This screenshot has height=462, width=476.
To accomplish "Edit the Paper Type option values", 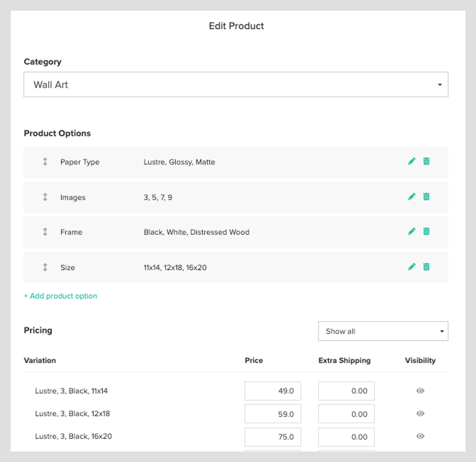I will tap(412, 161).
